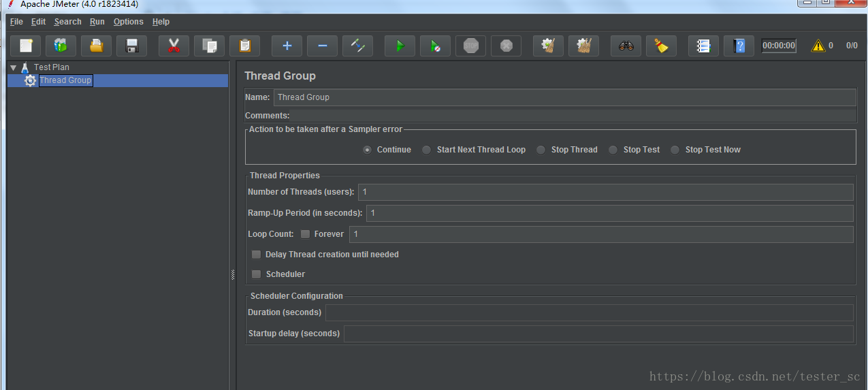The width and height of the screenshot is (868, 390).
Task: Open the File menu
Action: tap(16, 22)
